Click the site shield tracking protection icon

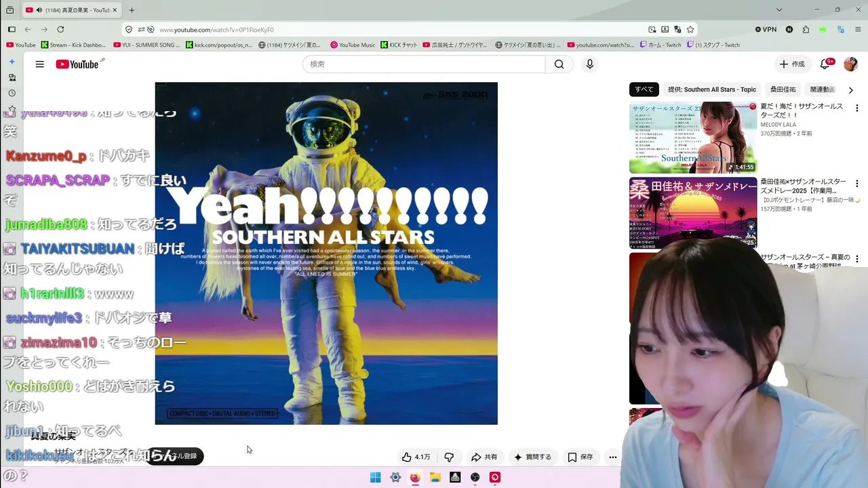[129, 29]
